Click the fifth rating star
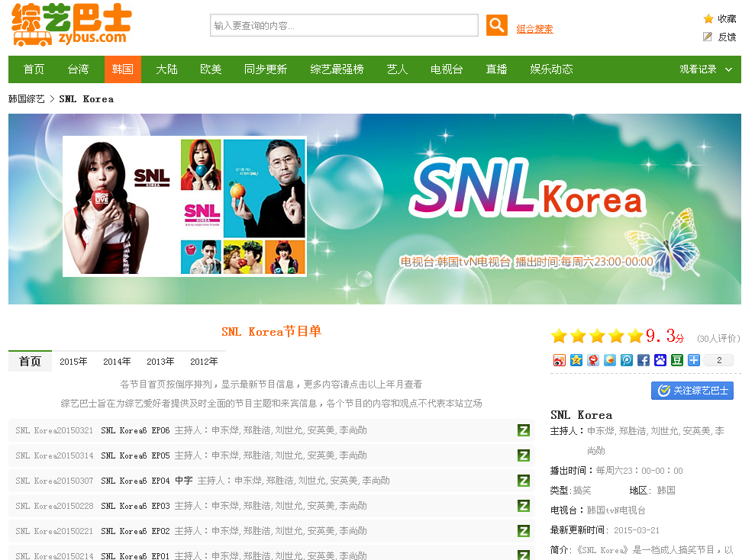The width and height of the screenshot is (755, 560). pyautogui.click(x=635, y=336)
